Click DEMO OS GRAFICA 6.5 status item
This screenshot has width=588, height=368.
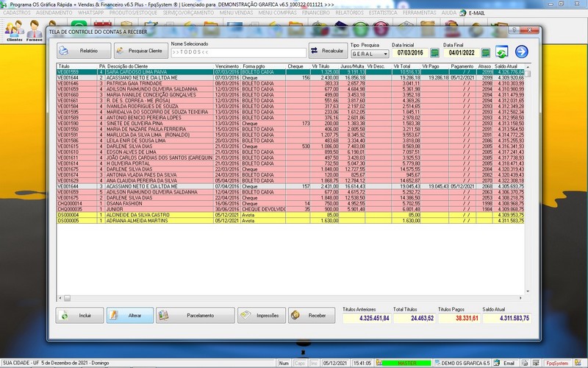pos(462,363)
